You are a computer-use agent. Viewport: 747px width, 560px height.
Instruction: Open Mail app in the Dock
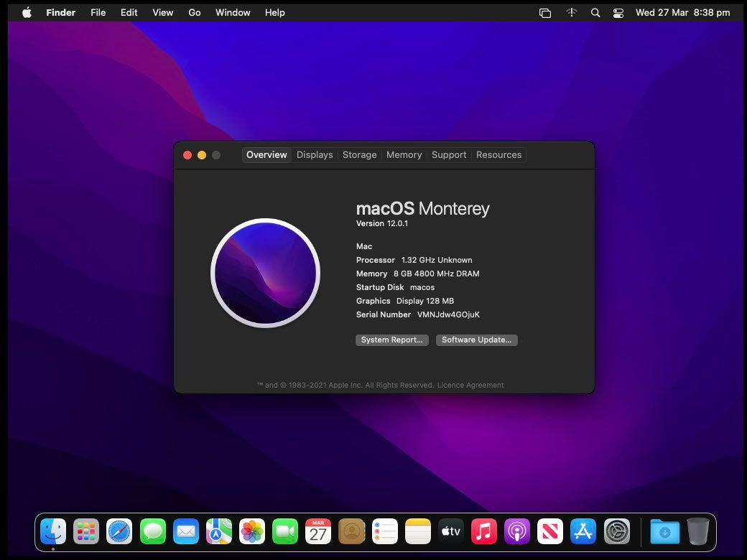(x=186, y=531)
